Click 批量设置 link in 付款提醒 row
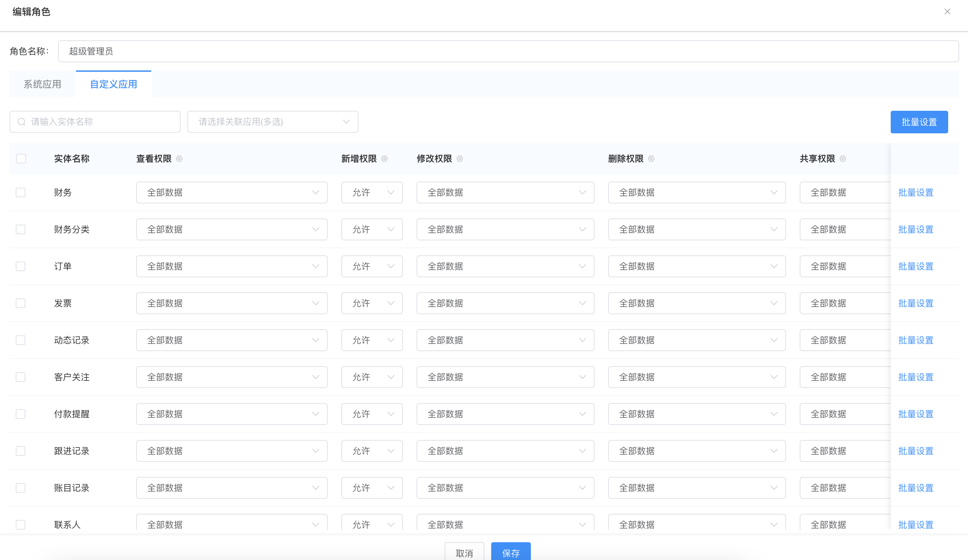968x560 pixels. (915, 414)
